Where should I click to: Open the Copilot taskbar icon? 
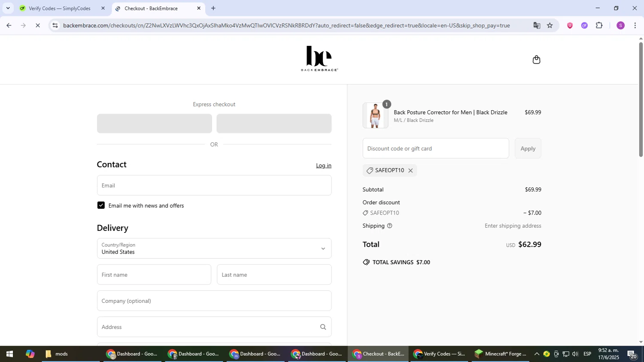click(30, 354)
